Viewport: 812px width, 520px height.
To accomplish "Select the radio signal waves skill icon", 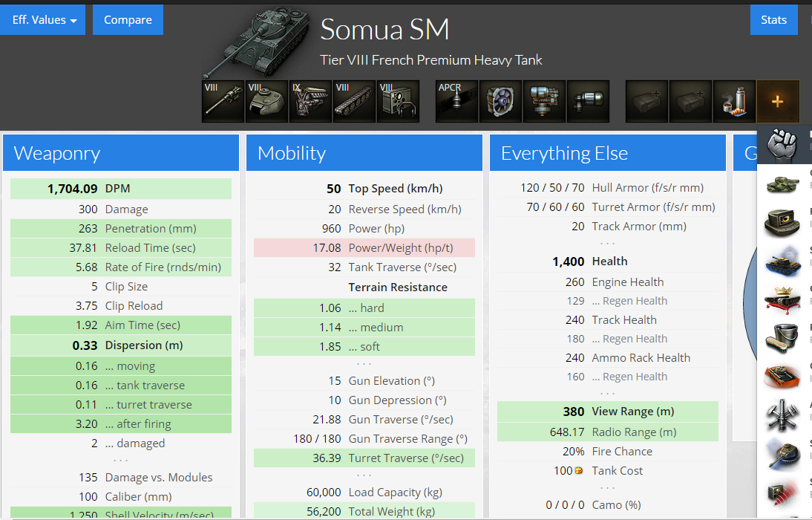I will (x=782, y=493).
